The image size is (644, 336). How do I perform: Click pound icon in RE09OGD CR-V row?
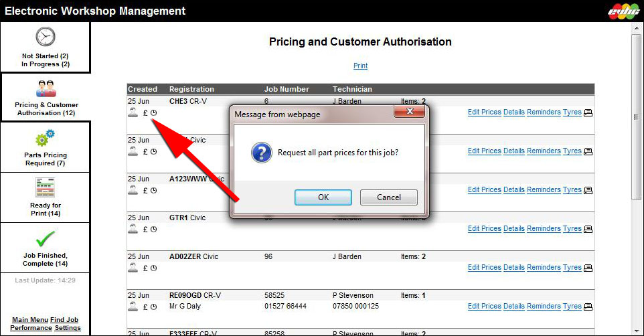tap(145, 307)
